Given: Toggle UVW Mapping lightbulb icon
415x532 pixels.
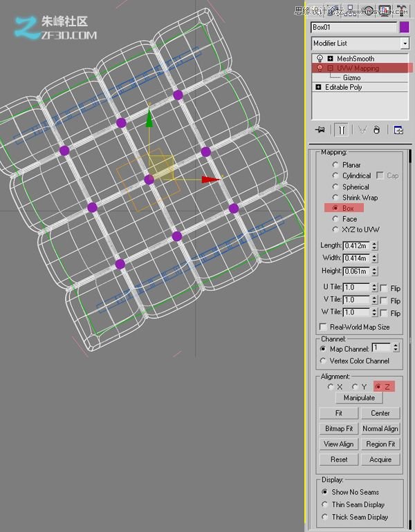Looking at the screenshot, I should click(x=320, y=68).
